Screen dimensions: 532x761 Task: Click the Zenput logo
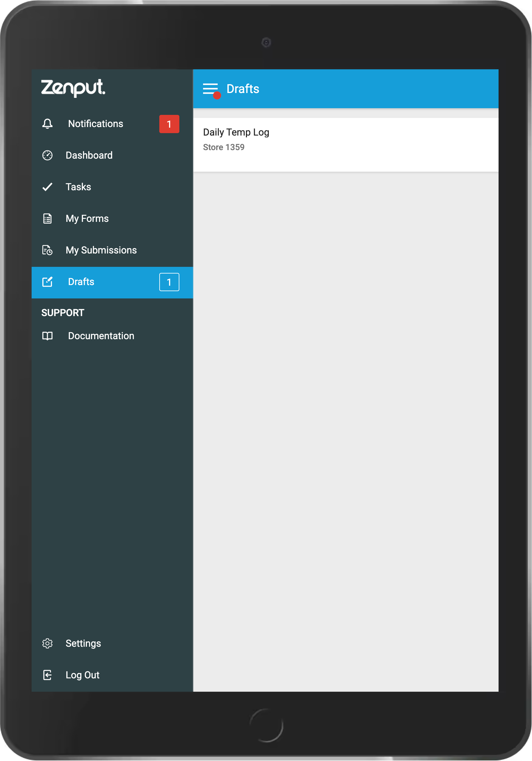(x=73, y=88)
